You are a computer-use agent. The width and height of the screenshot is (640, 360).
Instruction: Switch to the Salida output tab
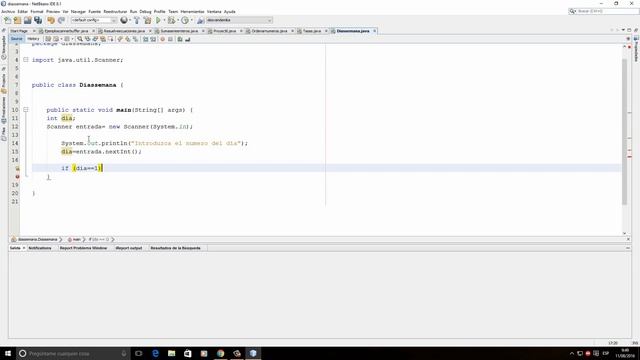point(15,248)
